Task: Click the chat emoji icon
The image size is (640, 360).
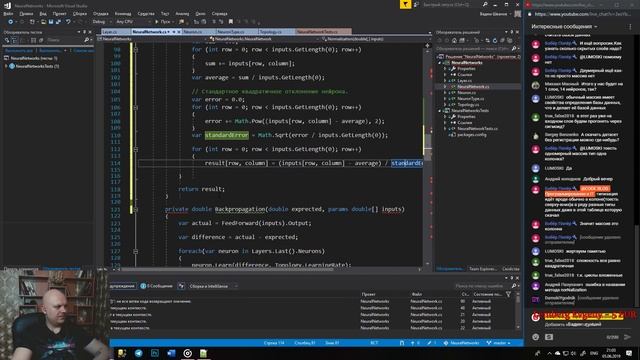Action: (x=536, y=337)
